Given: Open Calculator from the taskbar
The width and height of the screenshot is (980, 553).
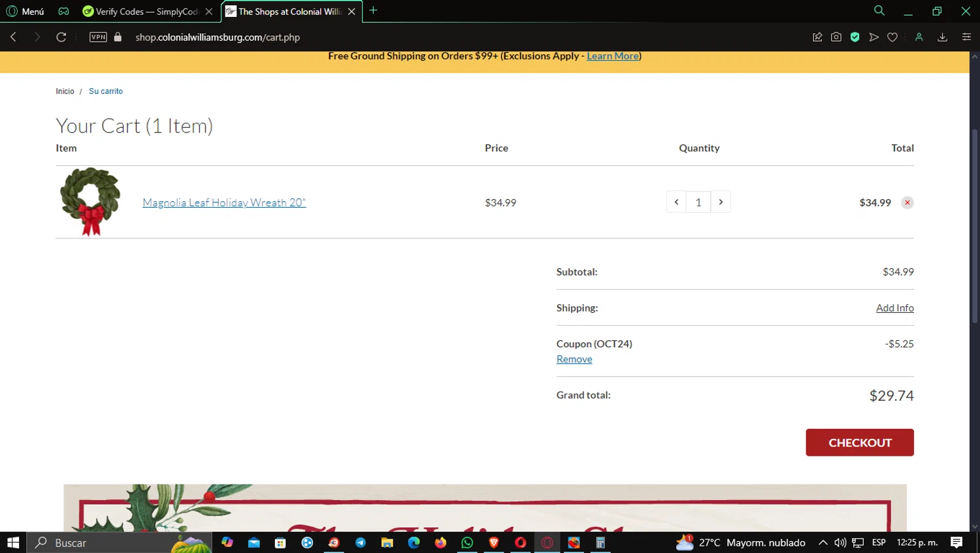Looking at the screenshot, I should pos(600,543).
